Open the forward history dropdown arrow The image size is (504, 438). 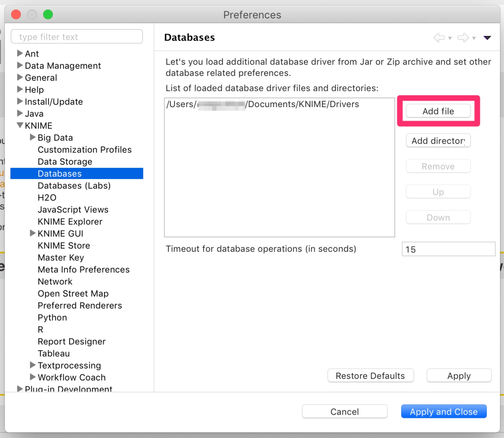click(x=474, y=38)
